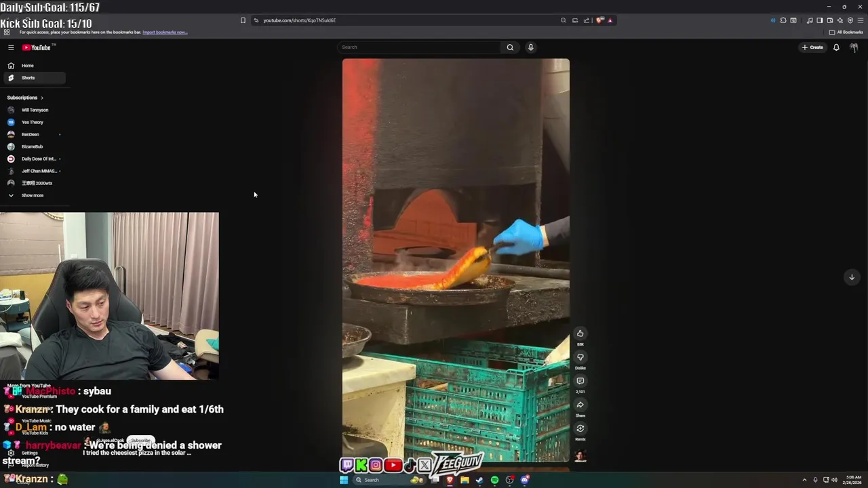Bookmark this page with bookmark icon
The width and height of the screenshot is (868, 488).
[x=243, y=20]
